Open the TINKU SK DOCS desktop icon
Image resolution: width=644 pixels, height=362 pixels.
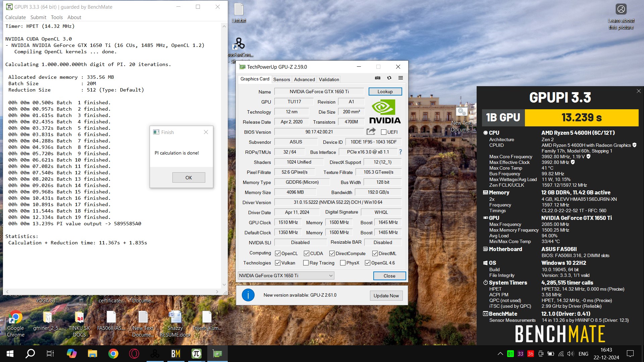(x=79, y=323)
